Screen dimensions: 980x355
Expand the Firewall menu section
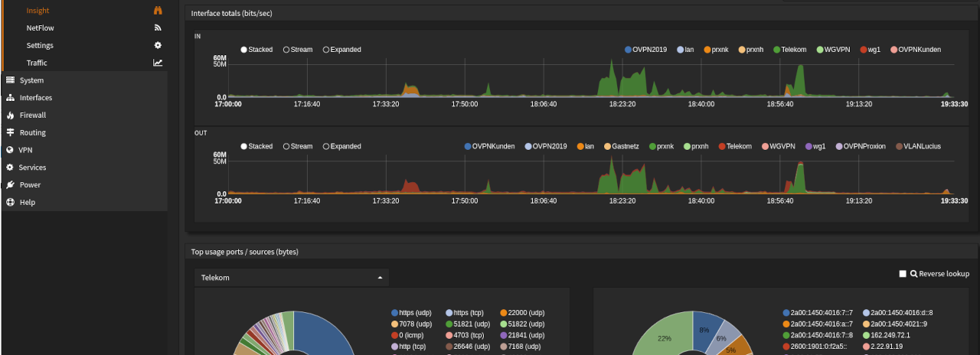click(x=84, y=116)
